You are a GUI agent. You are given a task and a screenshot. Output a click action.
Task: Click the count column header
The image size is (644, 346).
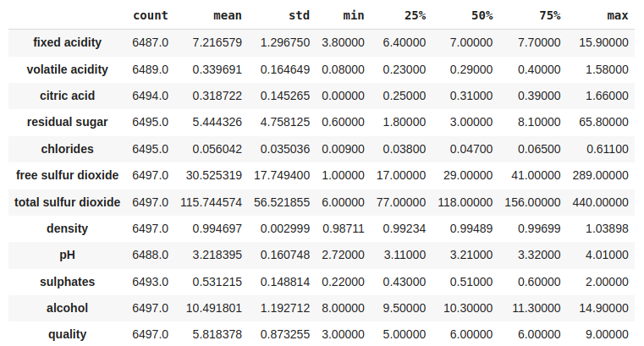(151, 15)
